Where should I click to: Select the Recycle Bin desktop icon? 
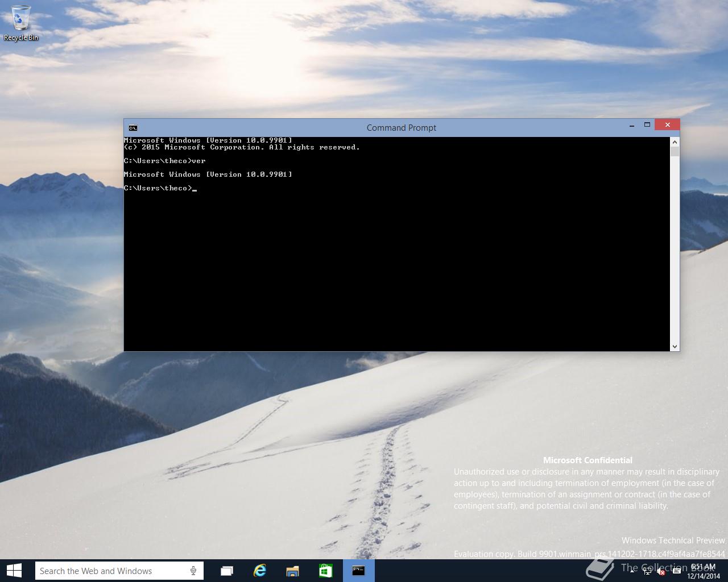tap(21, 23)
